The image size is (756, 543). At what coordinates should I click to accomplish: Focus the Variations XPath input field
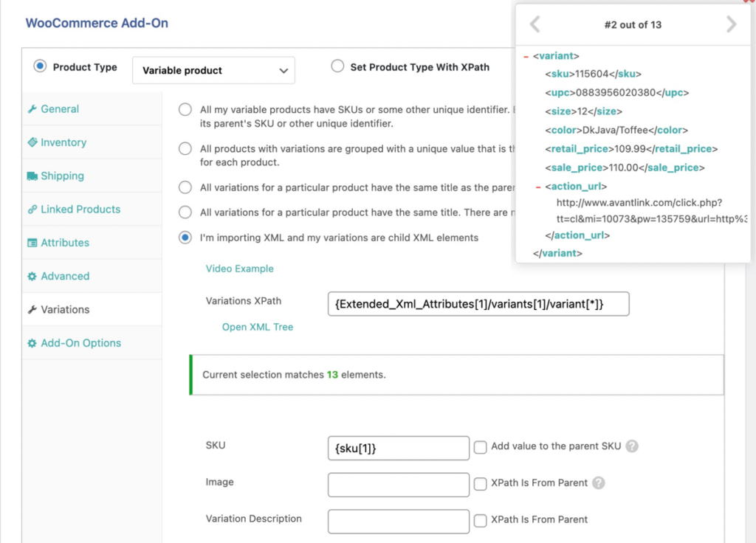click(478, 304)
